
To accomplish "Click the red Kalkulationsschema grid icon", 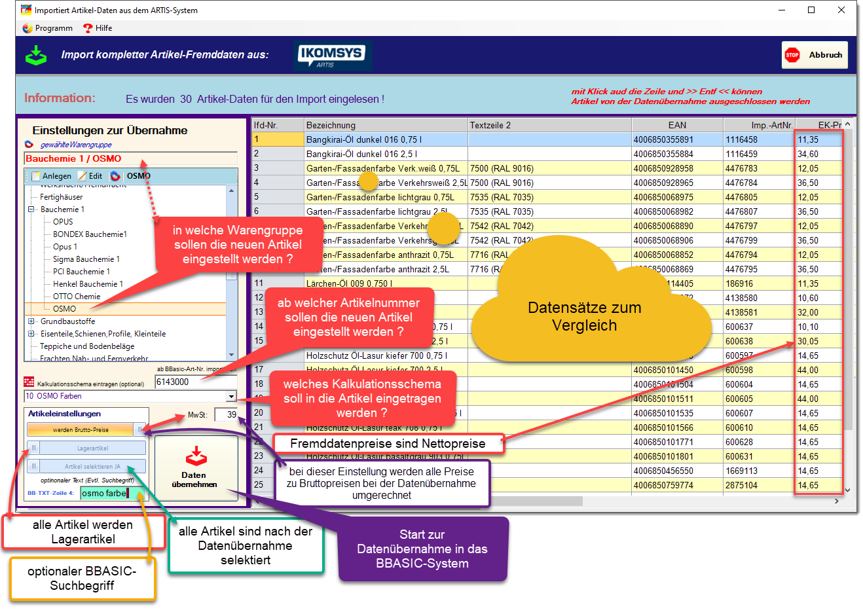I will click(29, 382).
